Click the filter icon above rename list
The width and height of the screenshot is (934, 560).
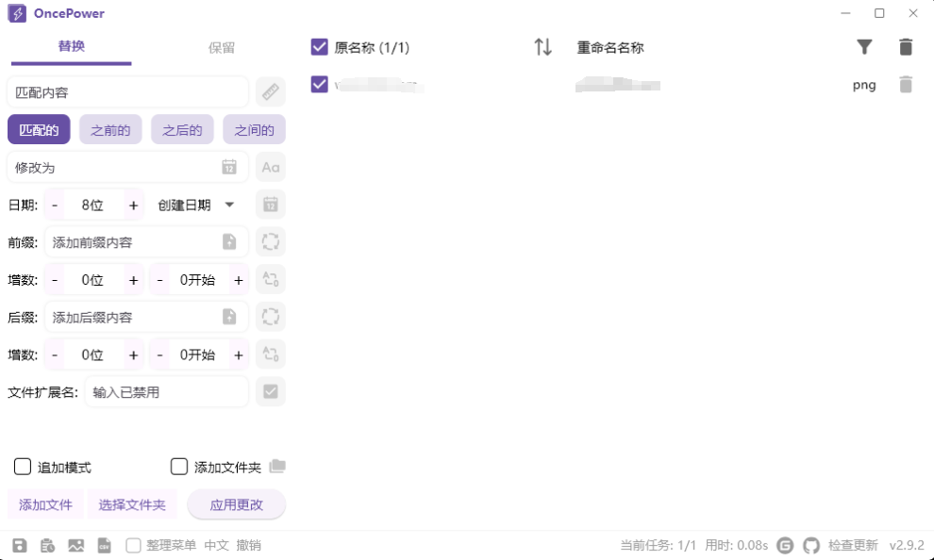(x=864, y=46)
